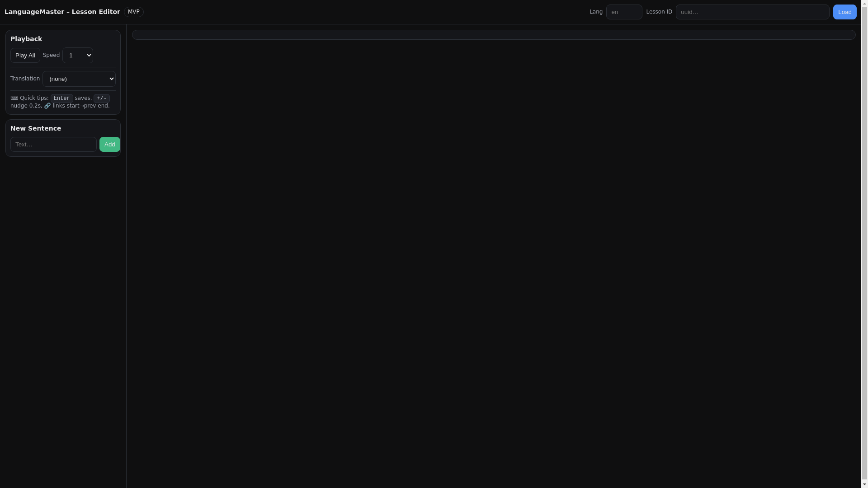Click the Lang input field
Viewport: 868px width, 488px height.
click(624, 12)
